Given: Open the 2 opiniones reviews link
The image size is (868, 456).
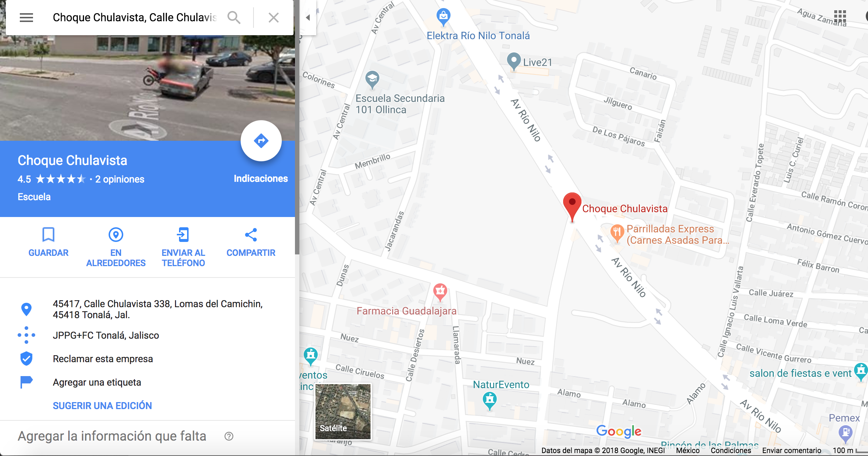Looking at the screenshot, I should click(x=120, y=179).
